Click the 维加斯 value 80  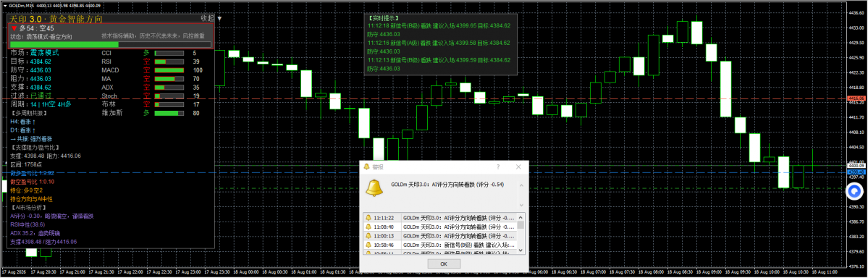(x=196, y=113)
